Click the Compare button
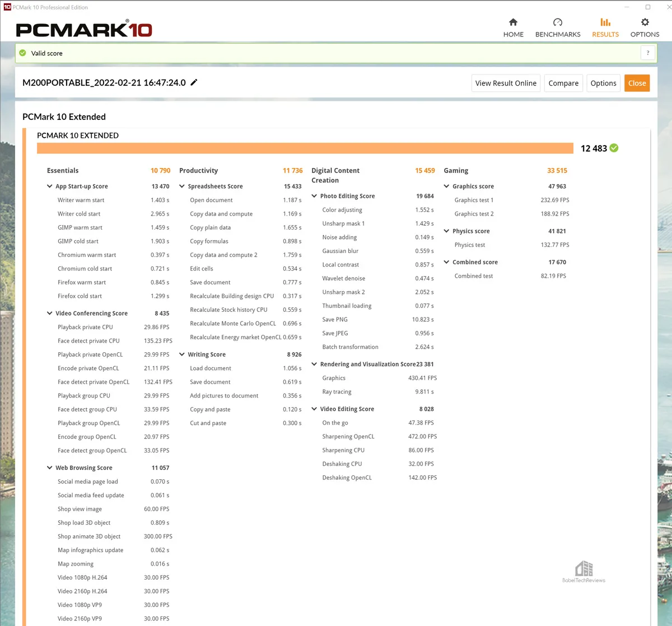The image size is (672, 626). (x=563, y=83)
